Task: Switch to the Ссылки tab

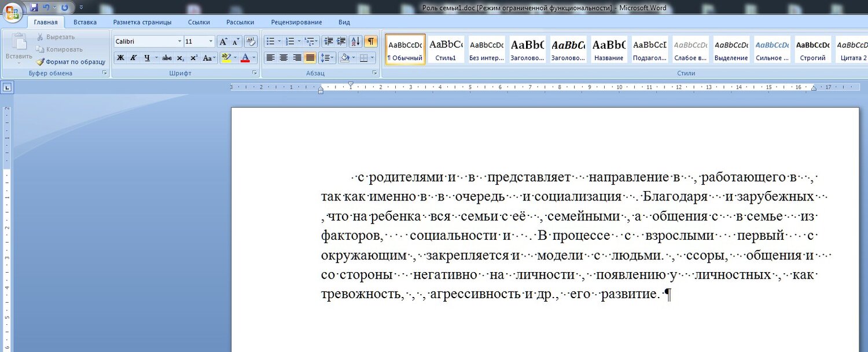Action: (x=199, y=23)
